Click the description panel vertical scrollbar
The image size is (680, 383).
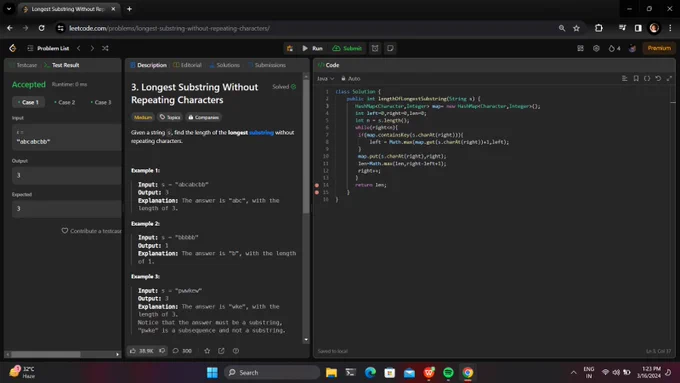(x=306, y=146)
